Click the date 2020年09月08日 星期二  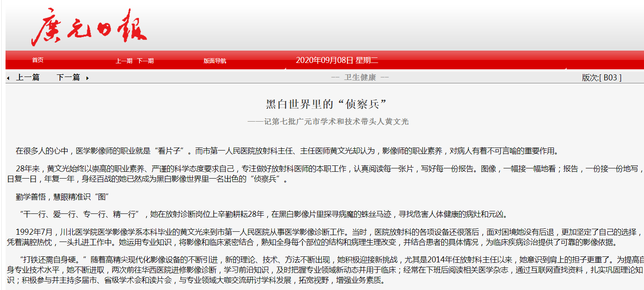tap(337, 60)
